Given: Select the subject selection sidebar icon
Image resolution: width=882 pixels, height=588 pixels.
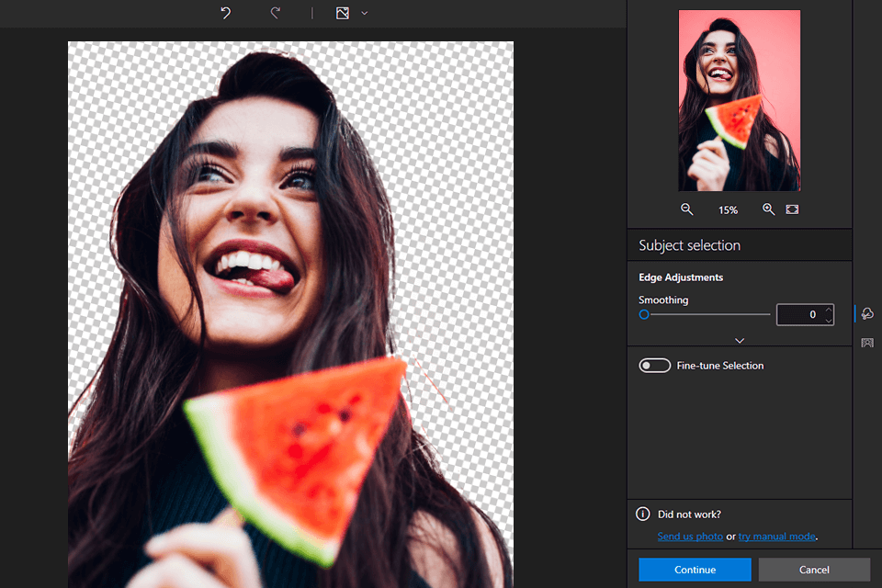Looking at the screenshot, I should point(867,314).
